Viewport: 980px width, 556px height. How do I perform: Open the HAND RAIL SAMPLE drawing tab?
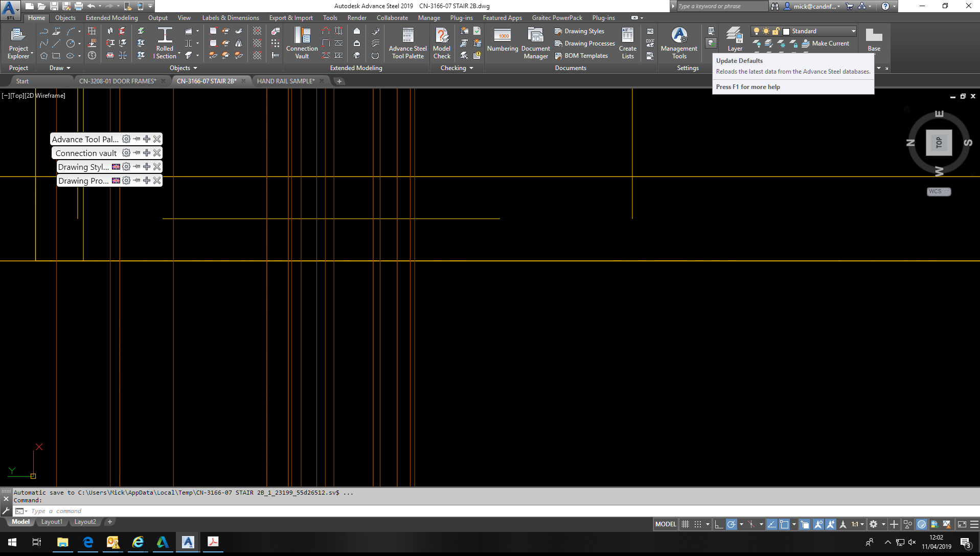285,81
